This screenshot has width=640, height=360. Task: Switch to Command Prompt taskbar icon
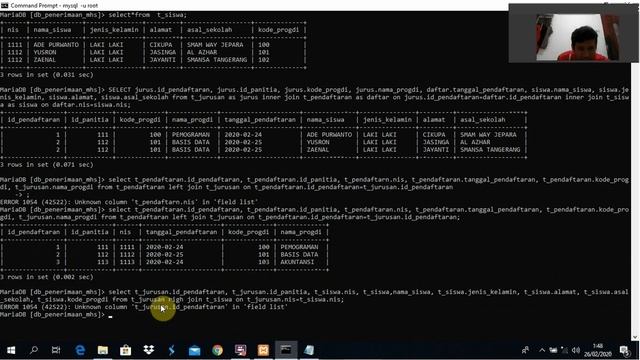coord(286,350)
